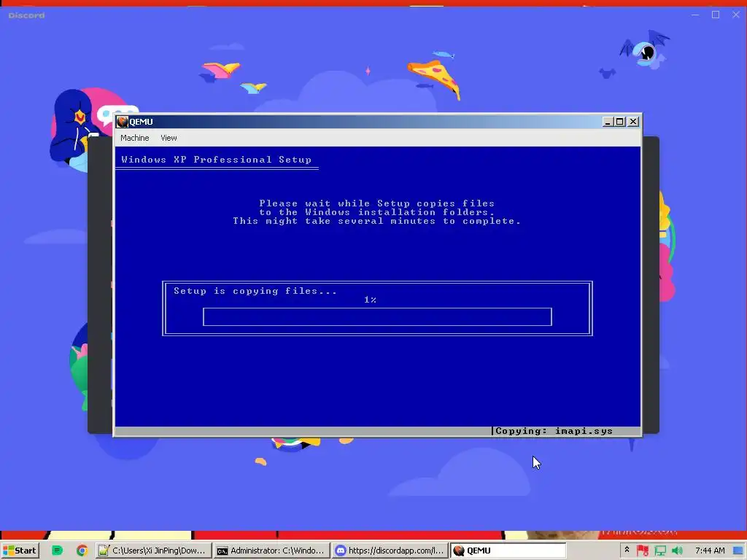Show hidden tray icons arrow

coord(627,550)
